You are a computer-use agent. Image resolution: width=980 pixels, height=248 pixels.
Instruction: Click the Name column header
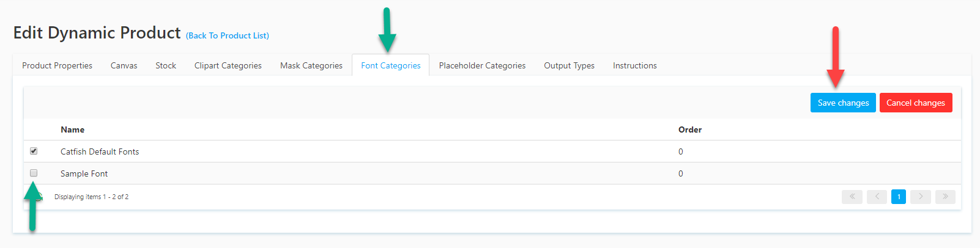[x=72, y=129]
